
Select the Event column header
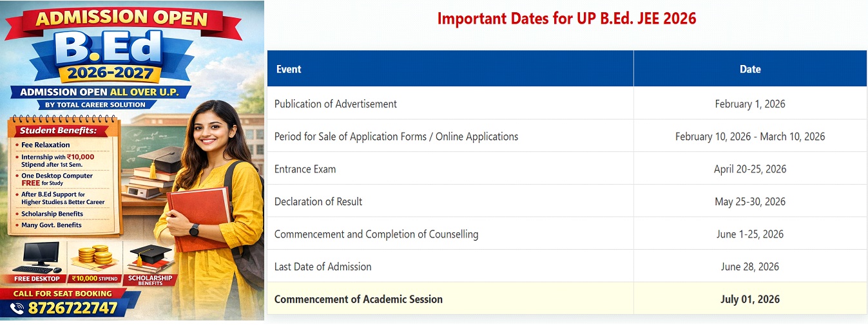coord(288,69)
